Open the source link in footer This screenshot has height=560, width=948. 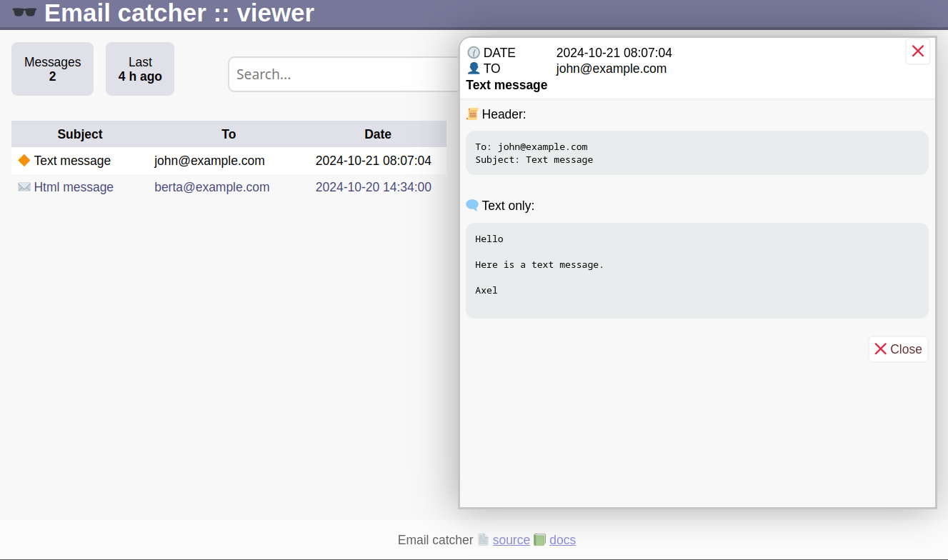click(511, 540)
